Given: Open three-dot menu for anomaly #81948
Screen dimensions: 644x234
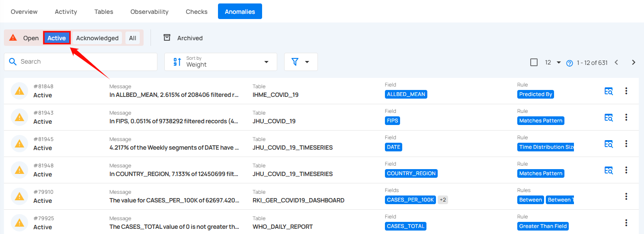Looking at the screenshot, I should pos(626,170).
